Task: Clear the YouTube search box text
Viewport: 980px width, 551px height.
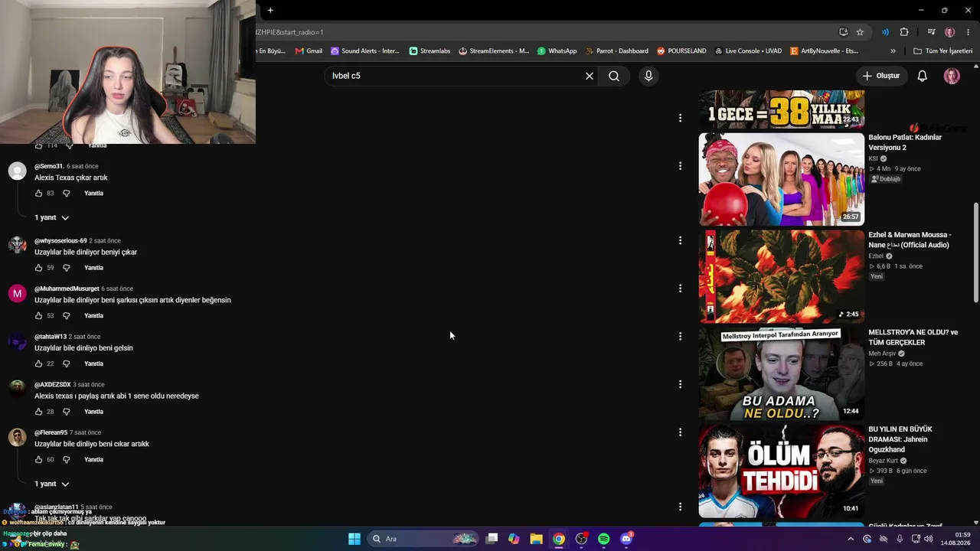Action: tap(590, 76)
